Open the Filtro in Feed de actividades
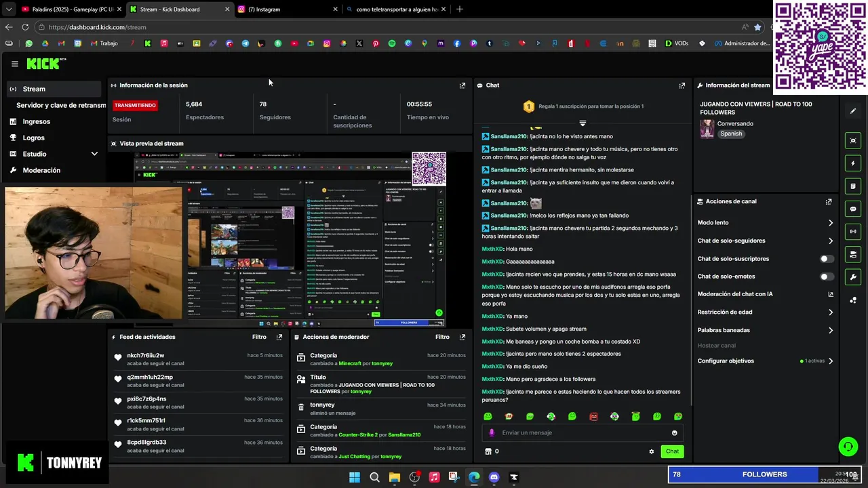This screenshot has width=868, height=488. click(x=259, y=337)
